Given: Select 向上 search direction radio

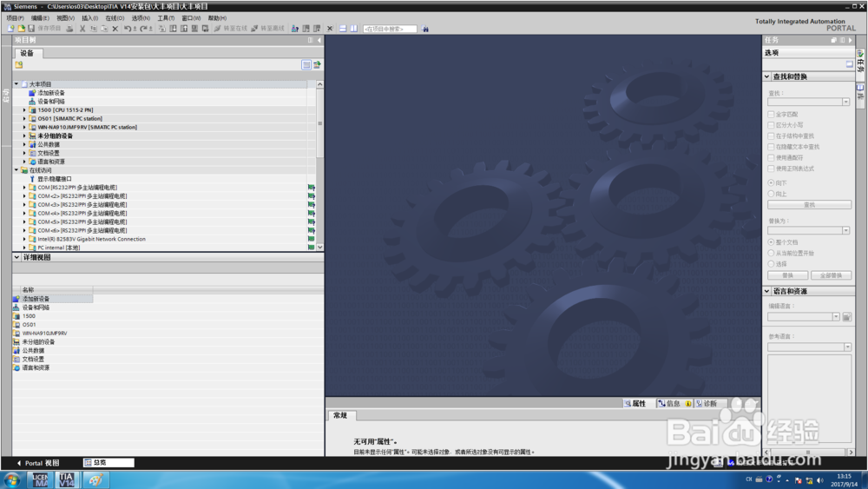Looking at the screenshot, I should pyautogui.click(x=771, y=194).
